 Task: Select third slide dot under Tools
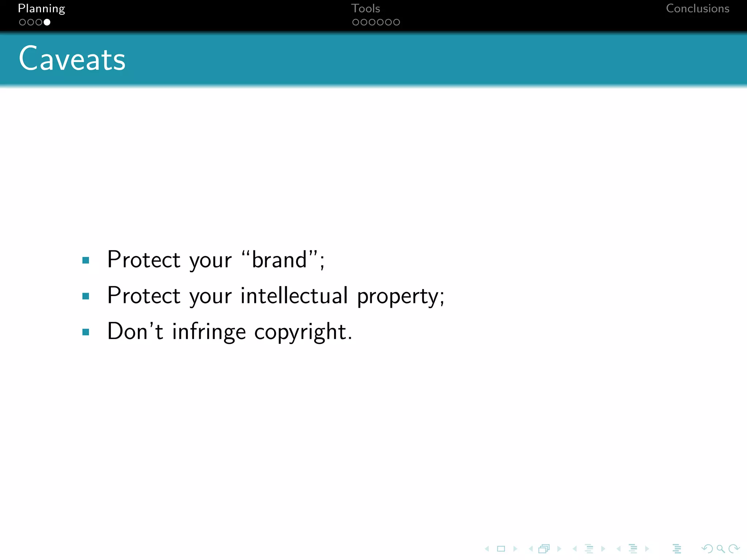372,22
